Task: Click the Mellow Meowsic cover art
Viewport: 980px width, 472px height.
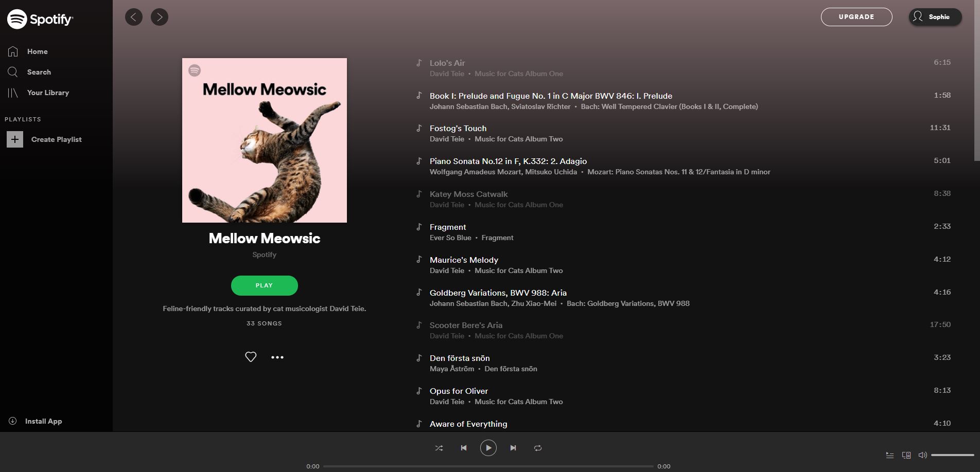Action: click(x=265, y=140)
